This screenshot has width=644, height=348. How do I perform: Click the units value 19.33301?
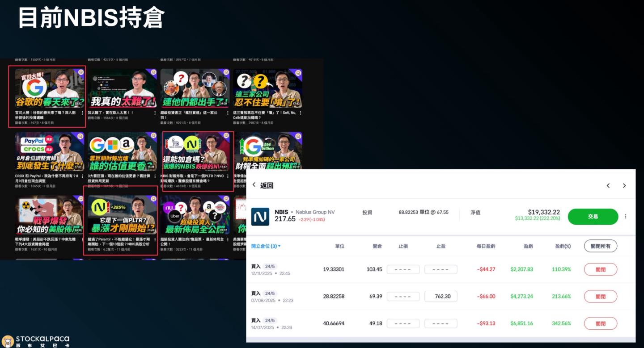pyautogui.click(x=334, y=269)
